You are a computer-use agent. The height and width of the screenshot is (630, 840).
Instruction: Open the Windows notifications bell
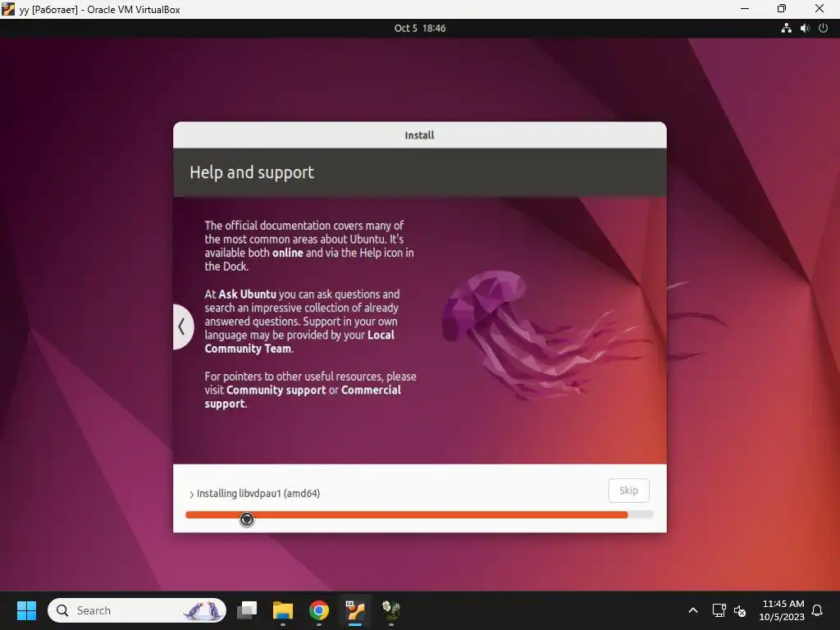click(818, 610)
